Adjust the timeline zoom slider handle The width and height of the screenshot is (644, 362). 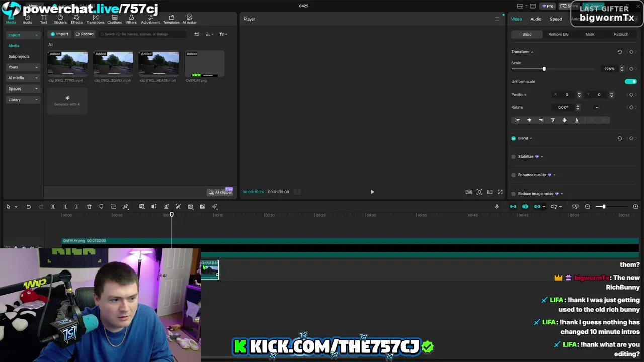pos(604,207)
